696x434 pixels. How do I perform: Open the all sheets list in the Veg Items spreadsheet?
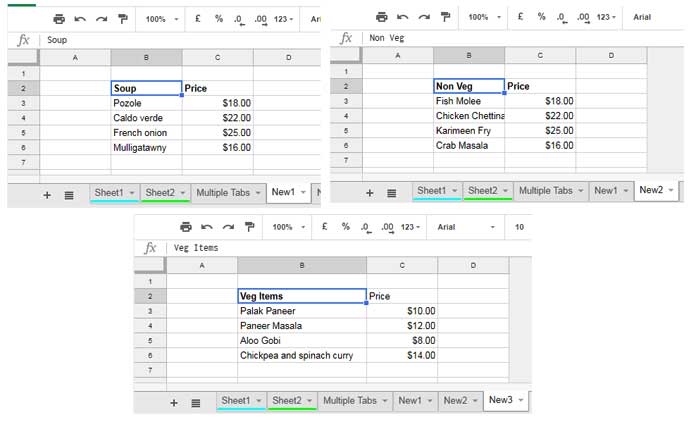coord(196,402)
